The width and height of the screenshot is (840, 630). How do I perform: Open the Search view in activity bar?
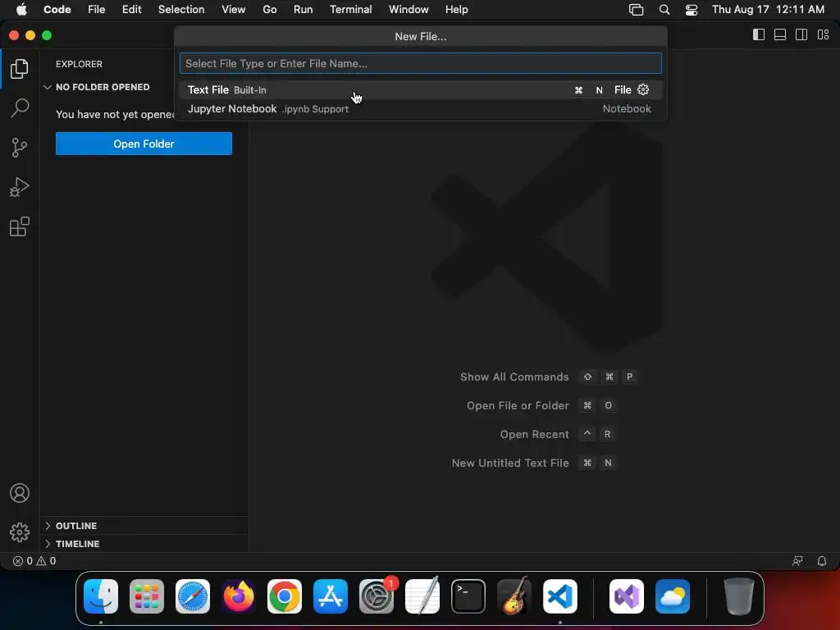click(x=20, y=107)
